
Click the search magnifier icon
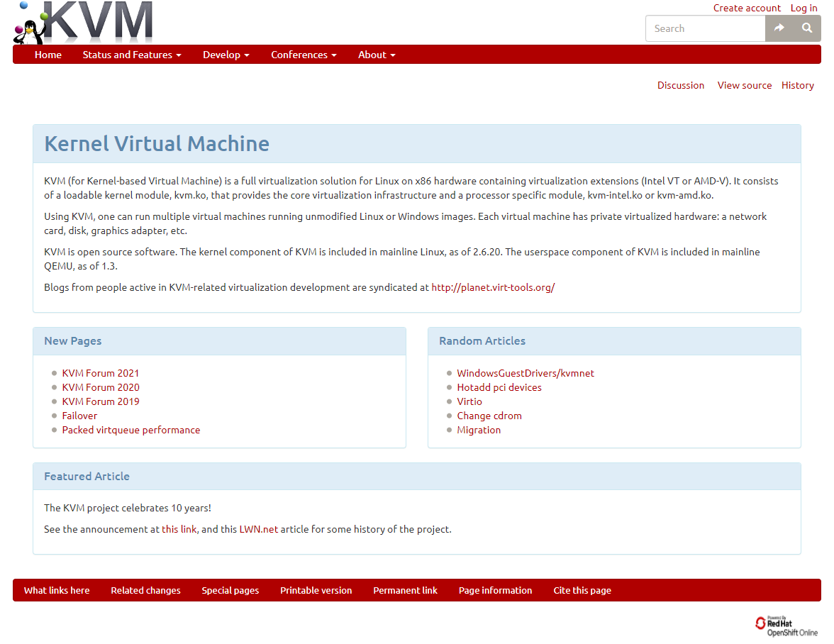pyautogui.click(x=807, y=28)
